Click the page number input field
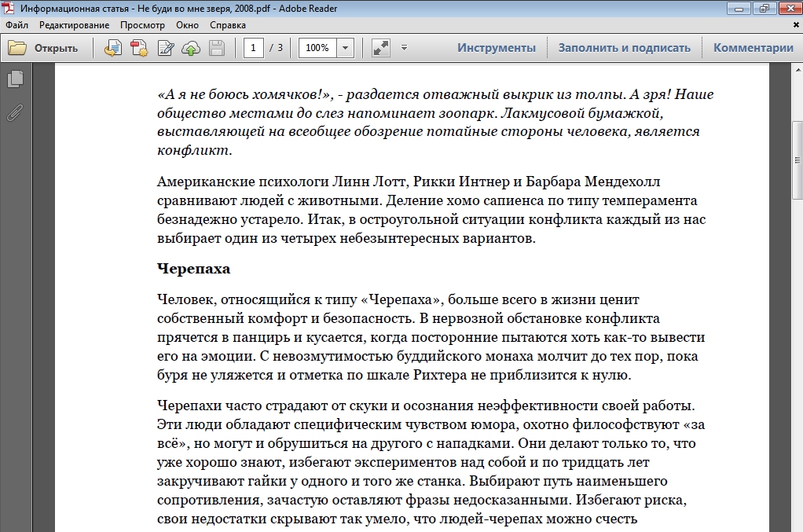This screenshot has width=803, height=532. tap(253, 48)
